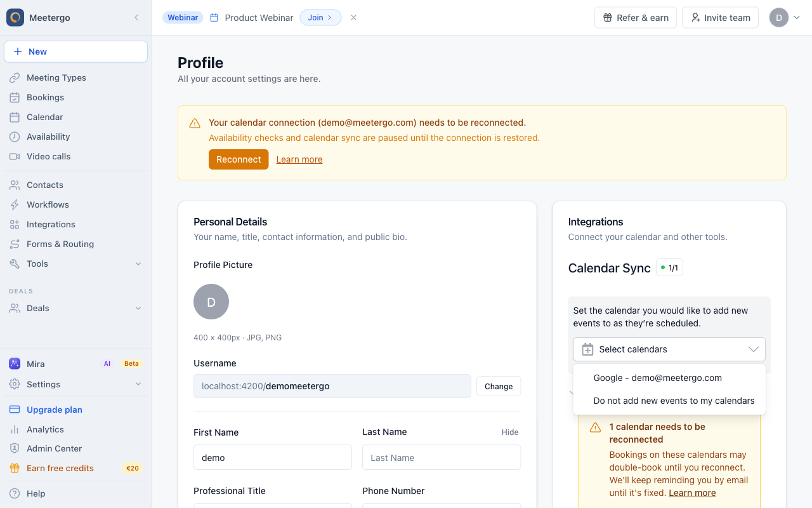Click the orange Reconnect button
Screen dimensions: 812x508
[x=239, y=159]
